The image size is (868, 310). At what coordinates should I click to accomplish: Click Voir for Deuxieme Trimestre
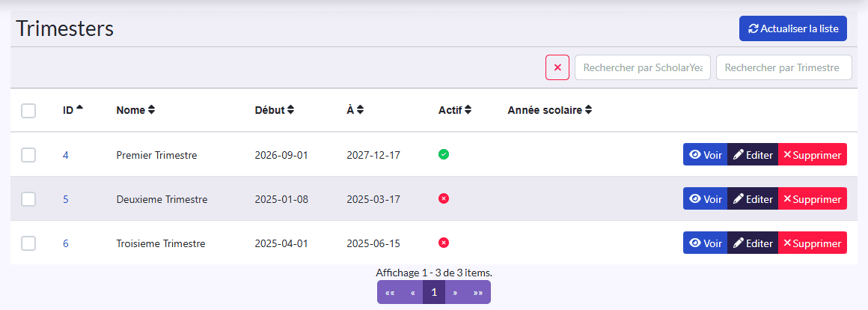click(x=705, y=198)
